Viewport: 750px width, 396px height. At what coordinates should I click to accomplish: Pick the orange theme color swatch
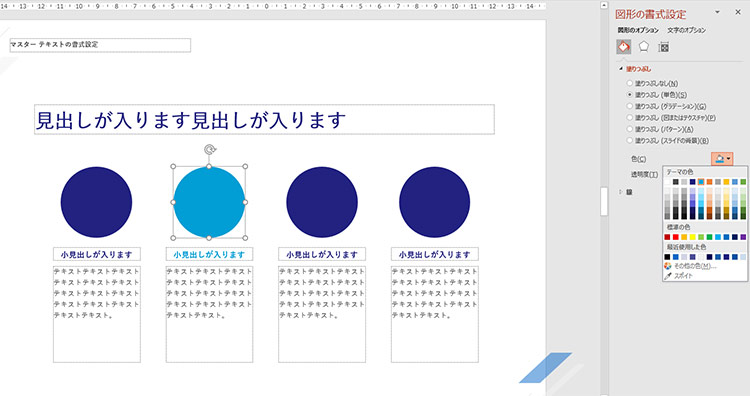[x=709, y=182]
